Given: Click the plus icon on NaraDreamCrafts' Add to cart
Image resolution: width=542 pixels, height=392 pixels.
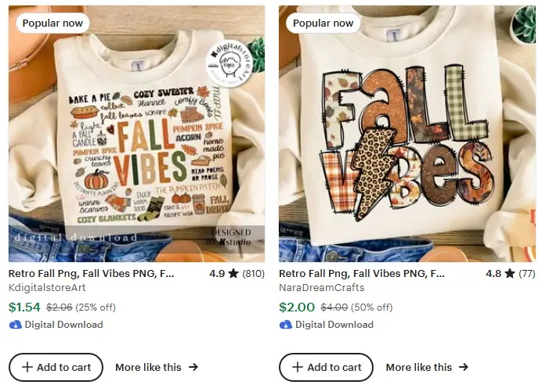Looking at the screenshot, I should pyautogui.click(x=298, y=367).
